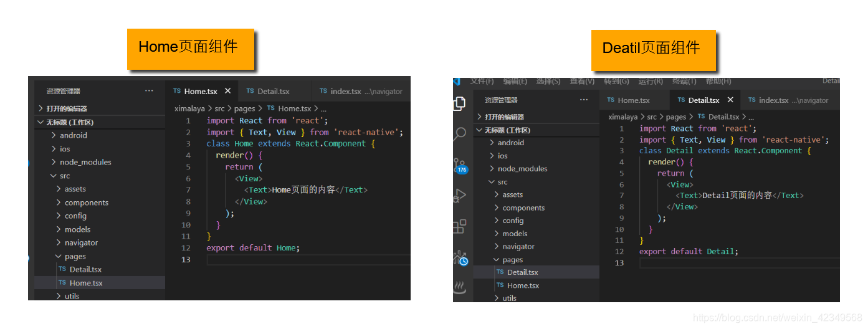The image size is (868, 329).
Task: Expand 打开的编辑器 section in right window
Action: pyautogui.click(x=537, y=117)
